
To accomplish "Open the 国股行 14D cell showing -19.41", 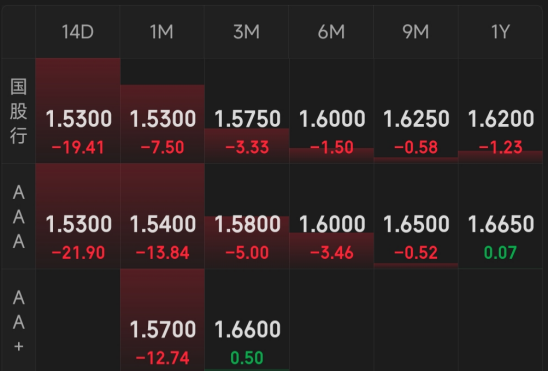I will [x=78, y=111].
